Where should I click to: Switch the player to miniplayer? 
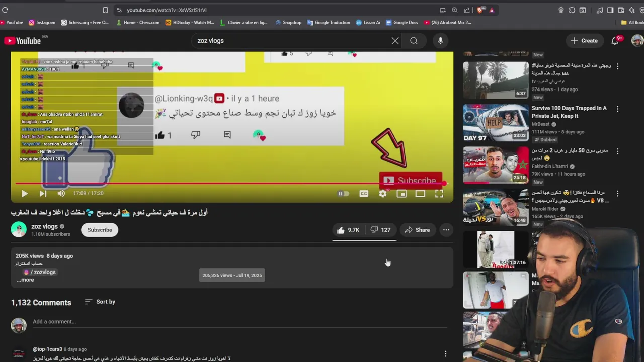401,193
